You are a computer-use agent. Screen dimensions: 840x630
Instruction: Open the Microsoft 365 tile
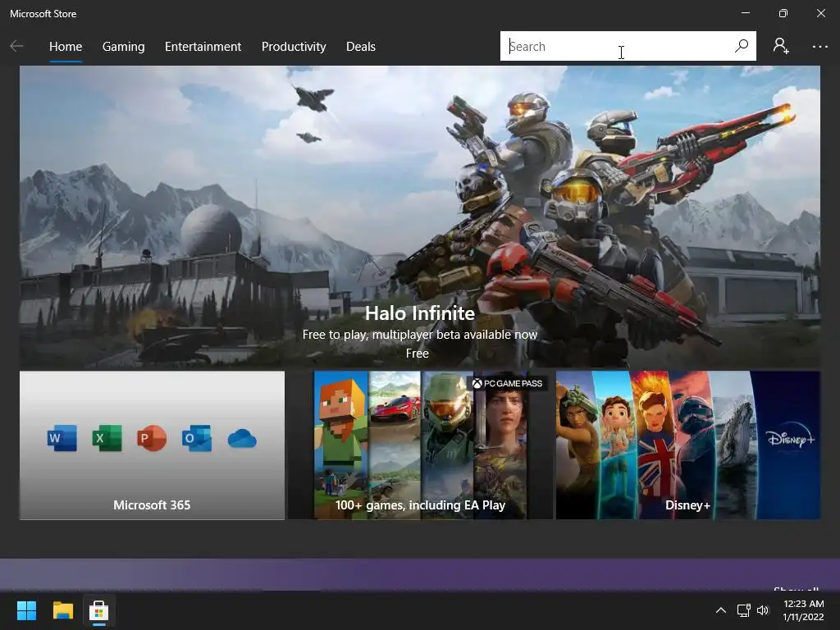[x=152, y=445]
